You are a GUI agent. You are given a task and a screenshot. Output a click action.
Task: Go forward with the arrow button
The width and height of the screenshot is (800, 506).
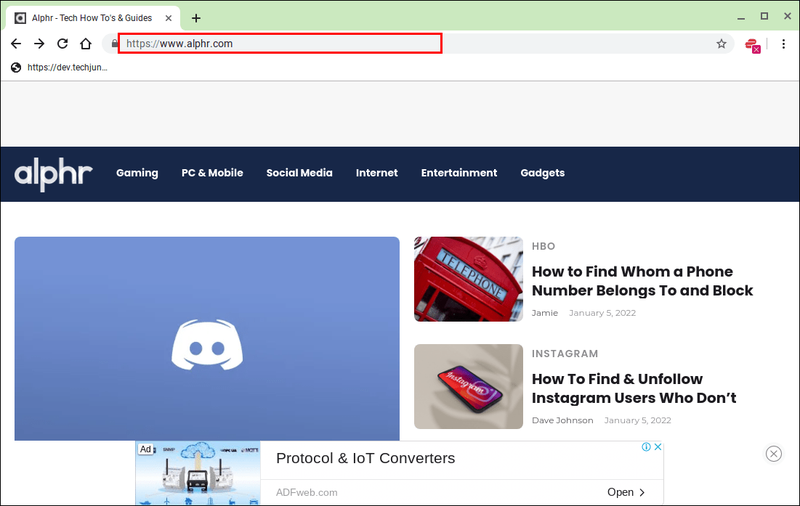[x=39, y=44]
